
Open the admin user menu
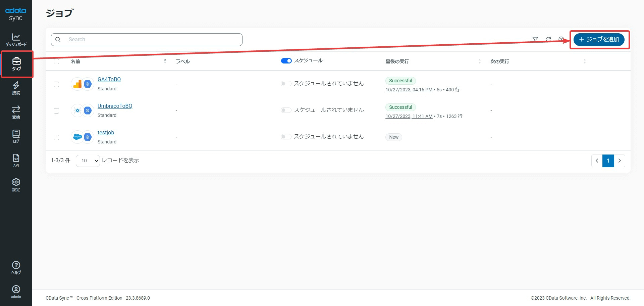pyautogui.click(x=16, y=292)
